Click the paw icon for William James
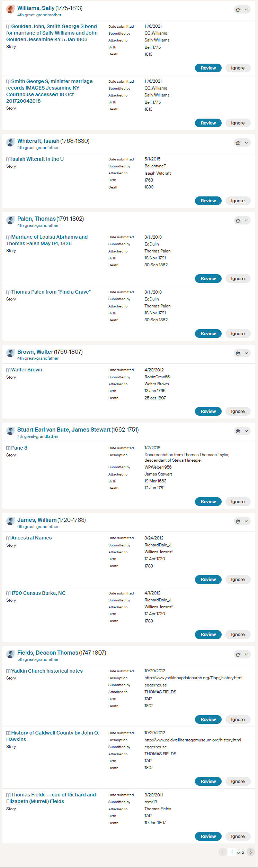258x868 pixels. 238,521
